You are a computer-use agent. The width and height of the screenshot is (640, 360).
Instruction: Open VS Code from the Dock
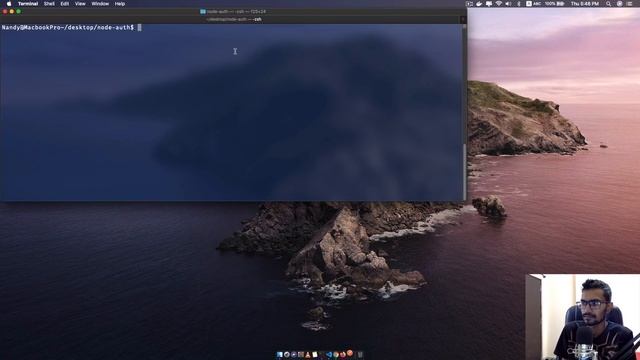point(329,355)
